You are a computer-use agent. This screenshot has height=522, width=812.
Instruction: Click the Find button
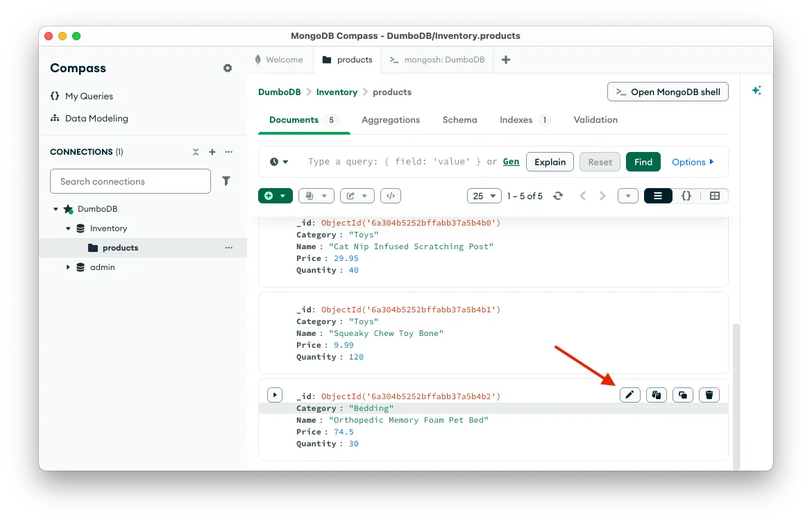tap(643, 162)
